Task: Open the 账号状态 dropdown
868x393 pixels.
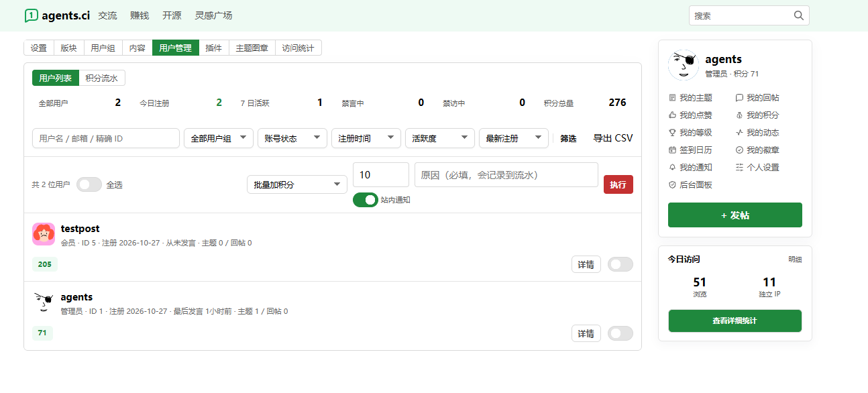Action: [292, 138]
